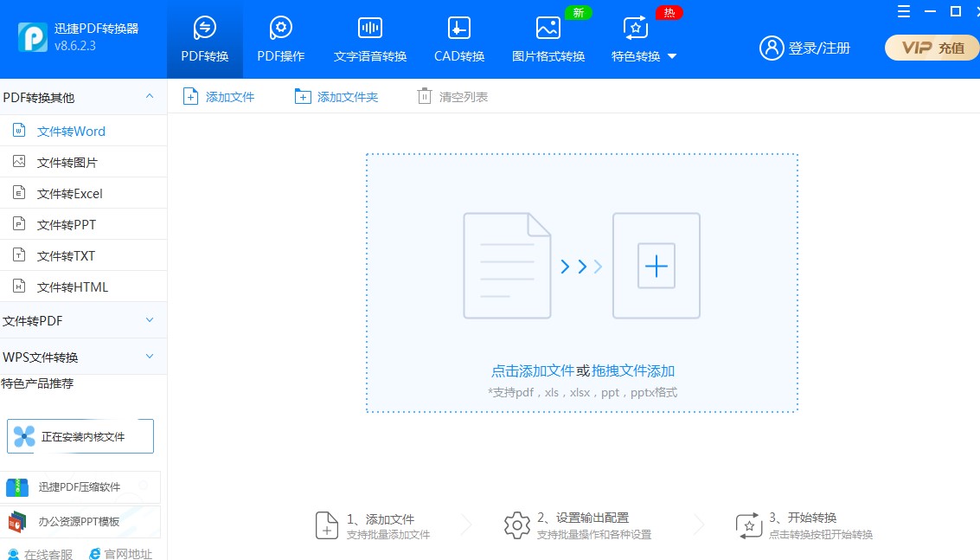Viewport: 980px width, 560px height.
Task: Collapse the PDF转换其他 sidebar section
Action: click(148, 96)
